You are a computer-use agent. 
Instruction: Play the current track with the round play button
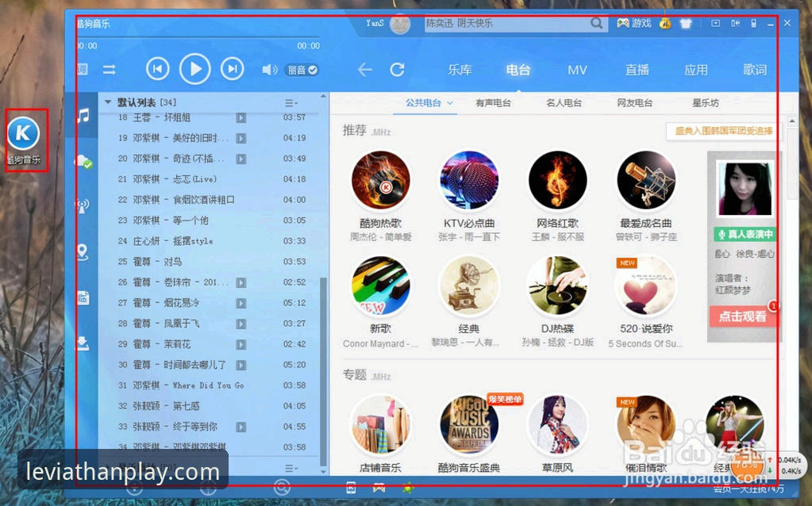194,69
